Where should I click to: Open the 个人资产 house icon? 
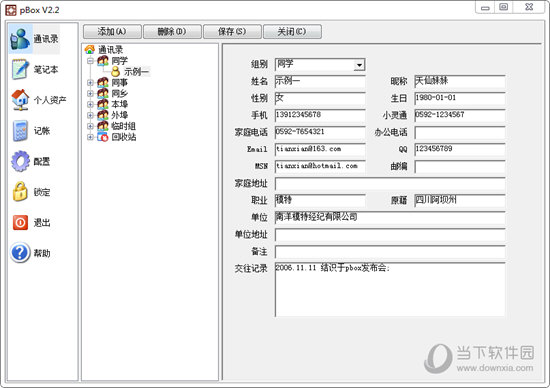[x=20, y=100]
